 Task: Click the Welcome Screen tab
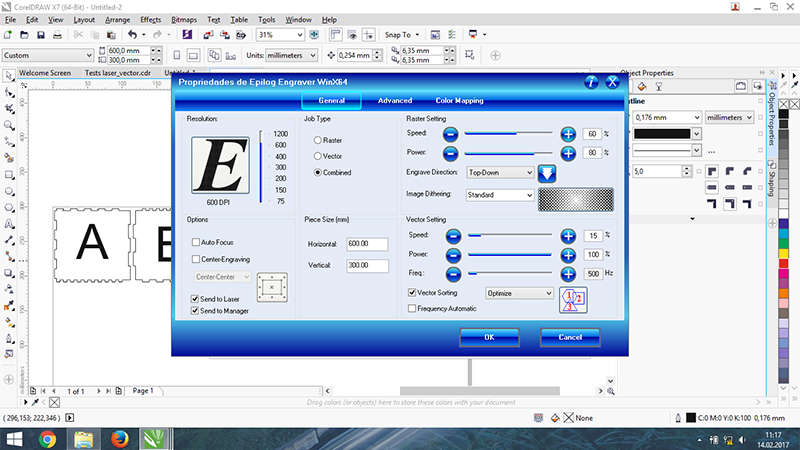(45, 72)
